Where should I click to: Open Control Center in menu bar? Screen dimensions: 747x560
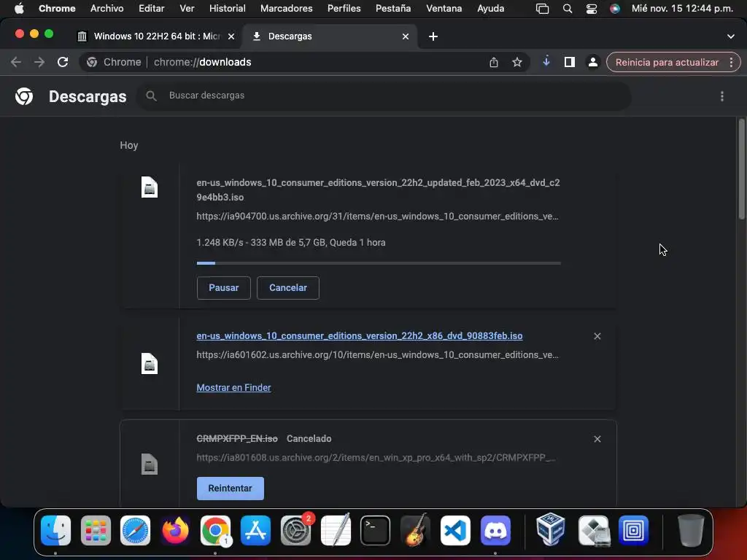click(591, 9)
